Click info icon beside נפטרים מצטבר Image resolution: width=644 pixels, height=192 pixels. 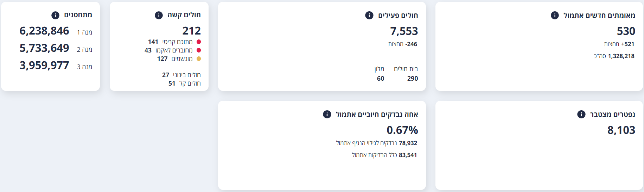pos(581,114)
